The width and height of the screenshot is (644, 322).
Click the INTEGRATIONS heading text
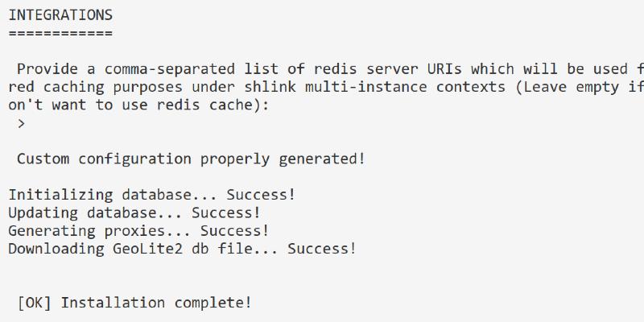pos(60,15)
